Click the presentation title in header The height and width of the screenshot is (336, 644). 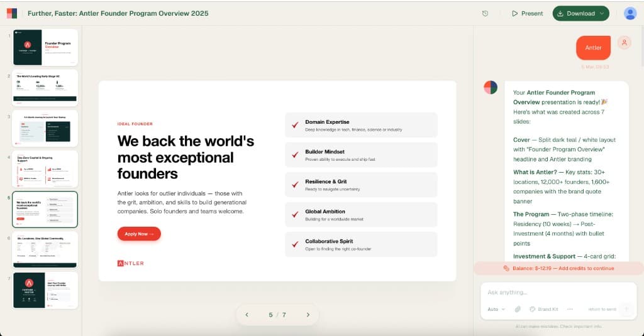(x=118, y=14)
